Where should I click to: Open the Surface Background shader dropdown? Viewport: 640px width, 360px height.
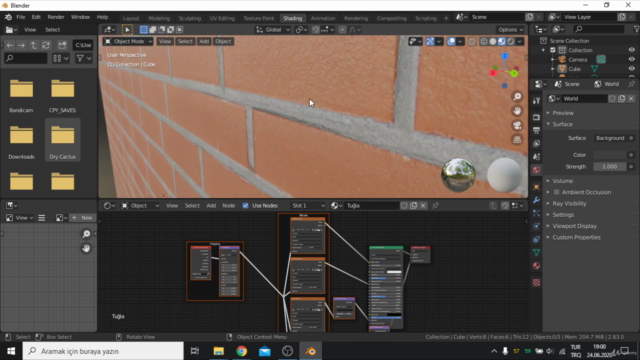(610, 138)
